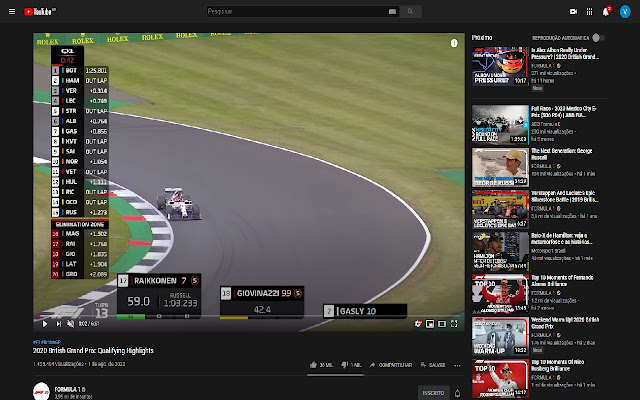Viewport: 640px width, 400px height.
Task: Open the FORMULA 1 channel name link
Action: click(x=69, y=389)
